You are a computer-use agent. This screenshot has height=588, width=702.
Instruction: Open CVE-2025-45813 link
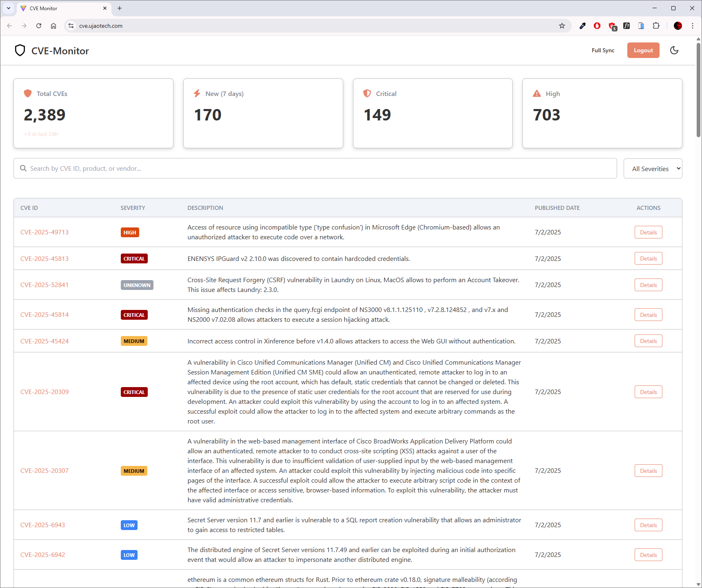(44, 258)
